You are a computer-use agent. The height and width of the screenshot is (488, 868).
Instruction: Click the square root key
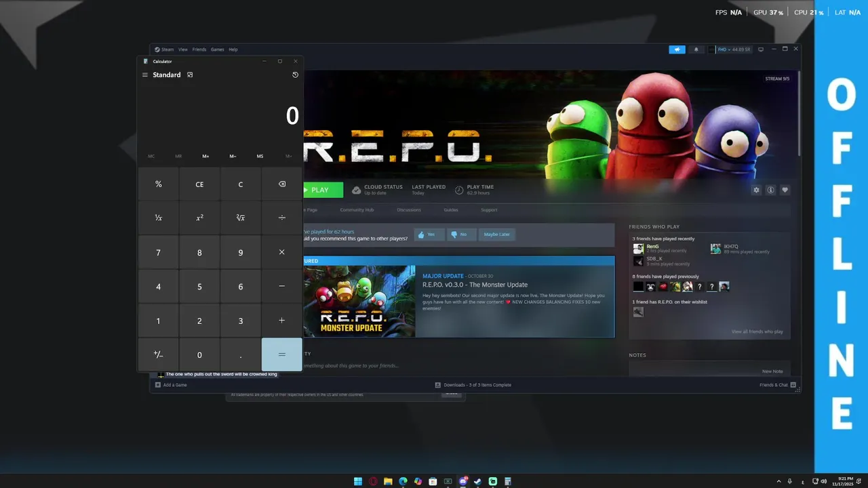(241, 218)
